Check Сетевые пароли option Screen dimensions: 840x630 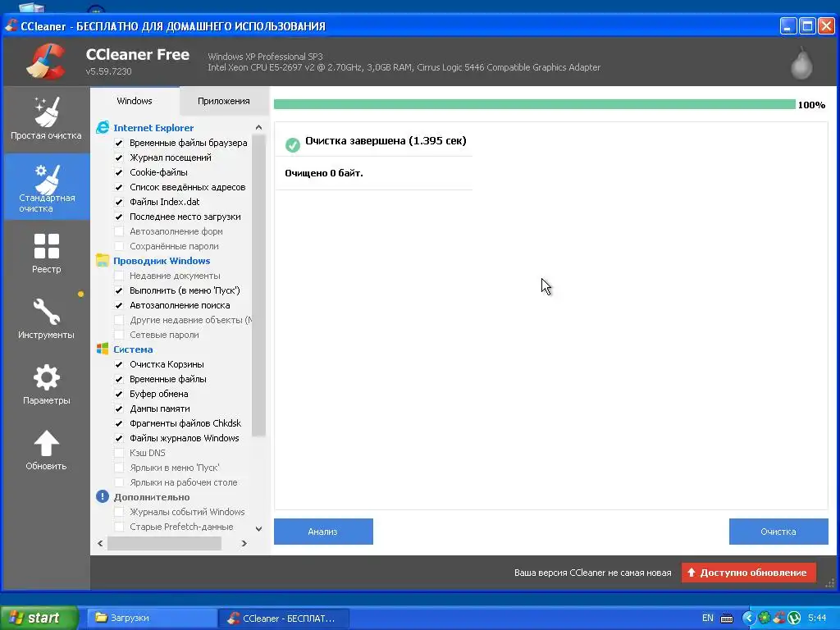pos(119,335)
